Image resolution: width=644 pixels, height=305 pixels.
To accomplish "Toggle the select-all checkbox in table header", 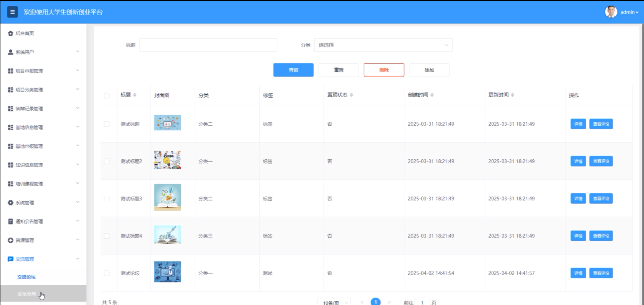I will click(107, 95).
